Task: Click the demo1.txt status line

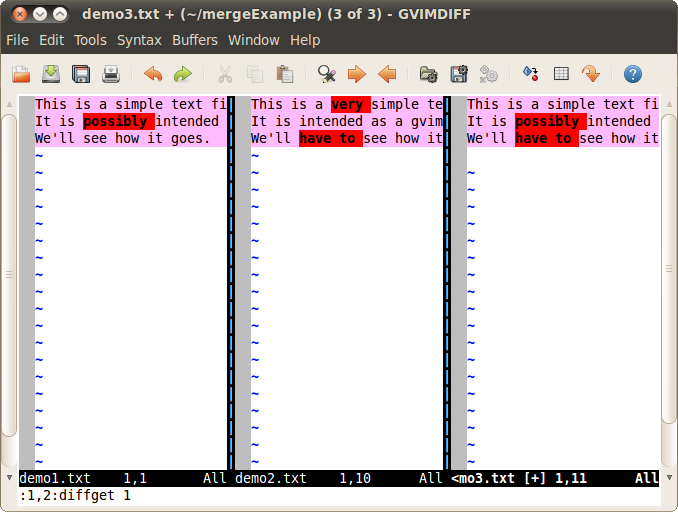Action: point(123,478)
